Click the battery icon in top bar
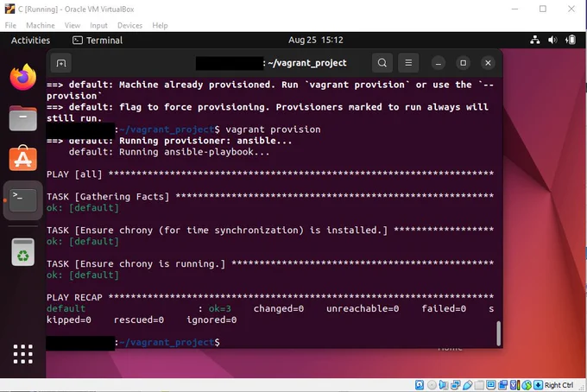Image resolution: width=587 pixels, height=392 pixels. coord(571,40)
